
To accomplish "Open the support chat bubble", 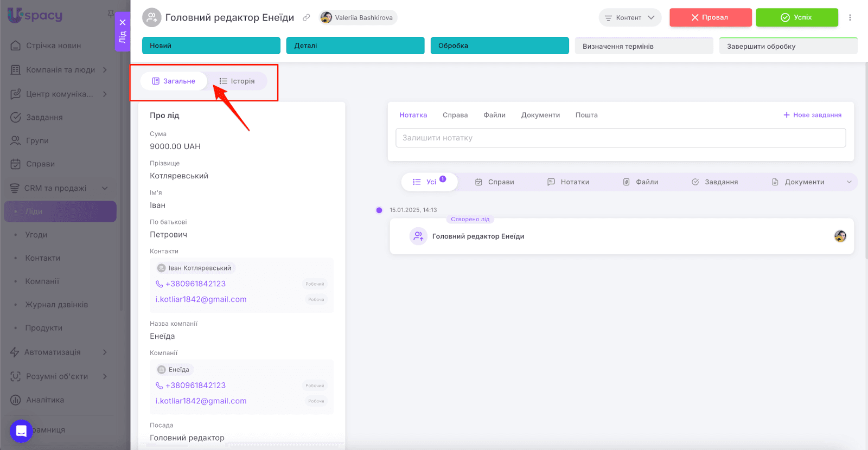I will (x=21, y=431).
